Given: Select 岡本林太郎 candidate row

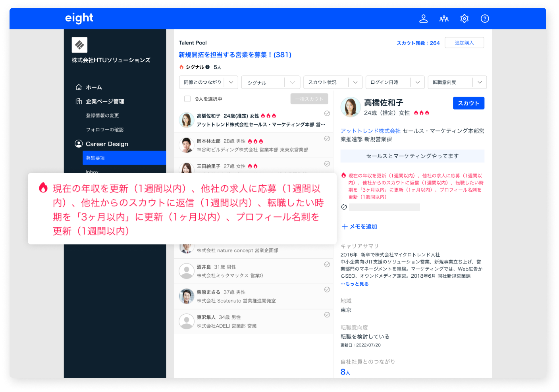Looking at the screenshot, I should point(253,145).
